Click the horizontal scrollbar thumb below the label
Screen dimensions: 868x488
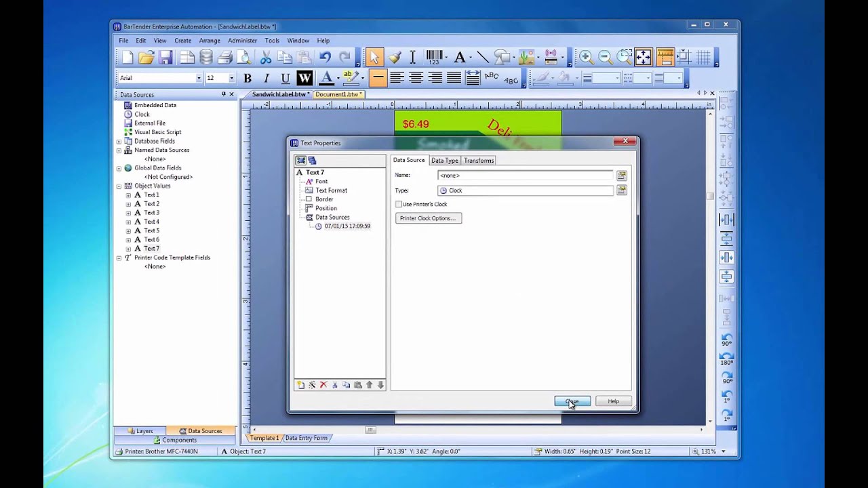coord(370,430)
